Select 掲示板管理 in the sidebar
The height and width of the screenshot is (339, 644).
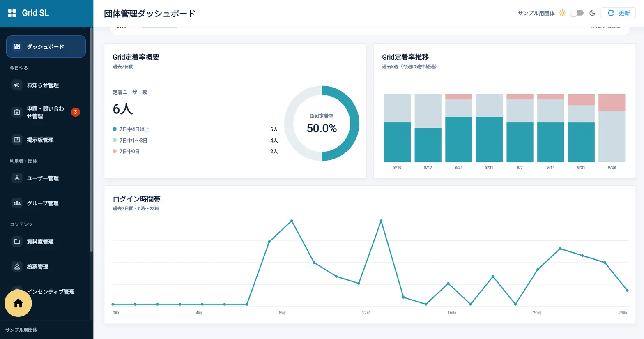pyautogui.click(x=46, y=140)
